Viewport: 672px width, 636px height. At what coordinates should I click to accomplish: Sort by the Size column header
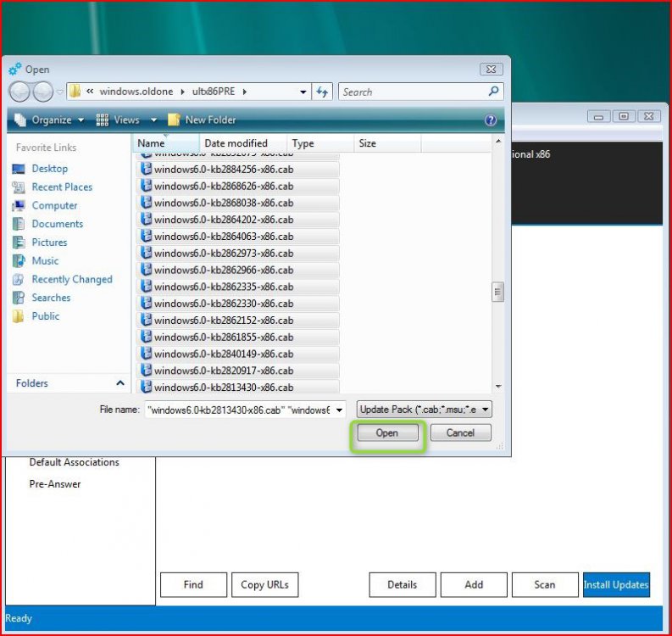click(388, 143)
